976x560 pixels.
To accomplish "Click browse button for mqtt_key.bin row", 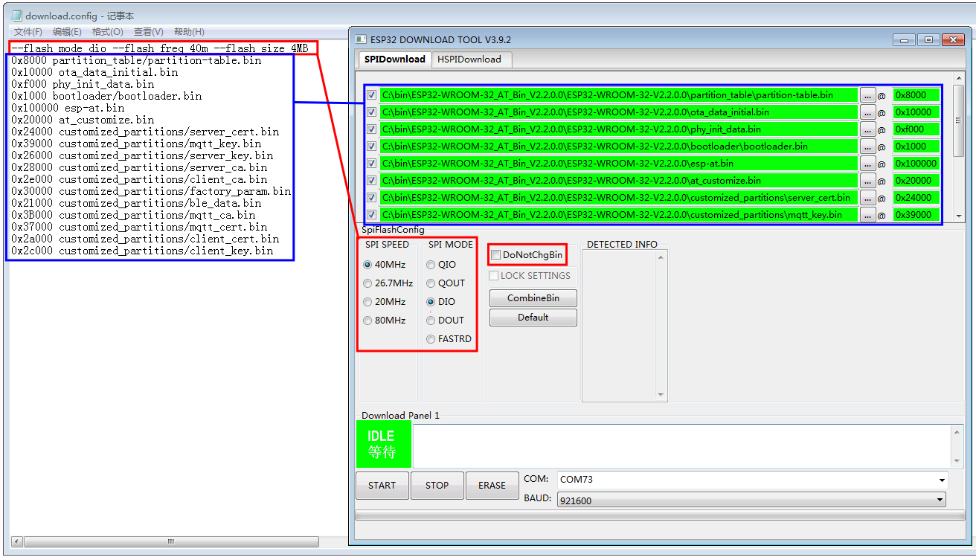I will pyautogui.click(x=867, y=215).
